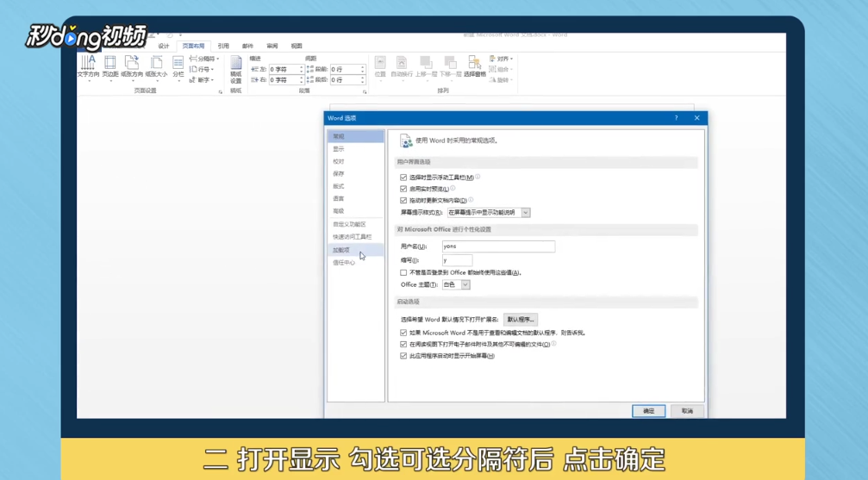Select Display (显示) category in Word Options
Viewport: 868px width, 480px height.
click(x=355, y=149)
